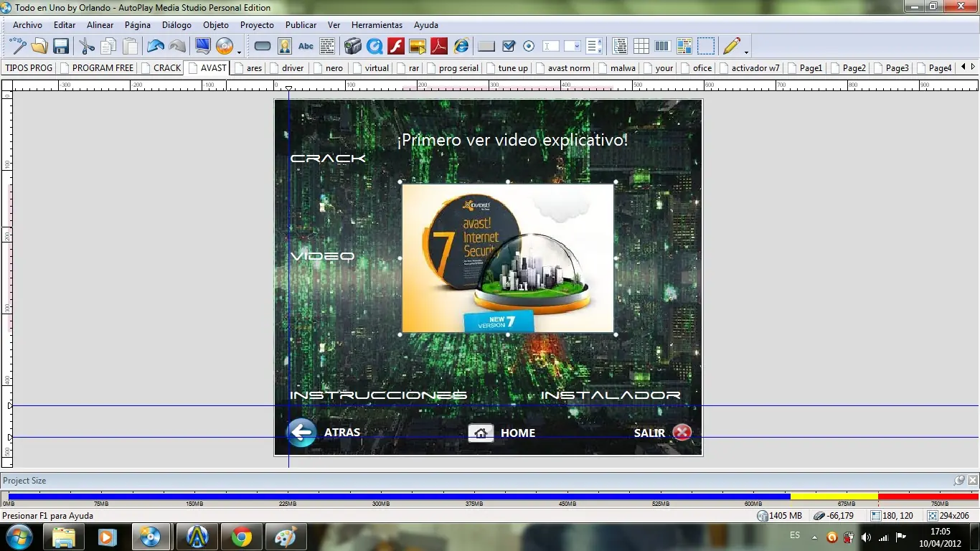980x551 pixels.
Task: Insert a RichText object
Action: [684, 47]
